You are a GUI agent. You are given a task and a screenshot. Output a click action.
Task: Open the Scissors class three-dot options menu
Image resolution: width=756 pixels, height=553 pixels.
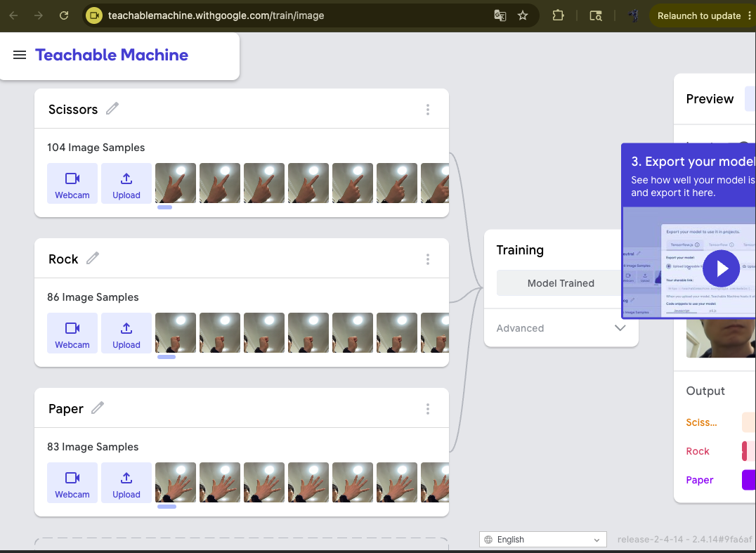(x=428, y=110)
